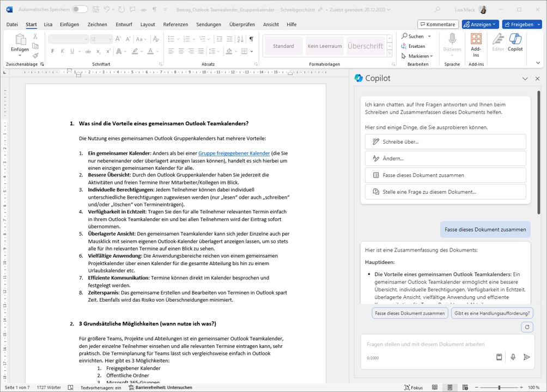The height and width of the screenshot is (392, 547).
Task: Click the justify alignment icon
Action: point(201,51)
